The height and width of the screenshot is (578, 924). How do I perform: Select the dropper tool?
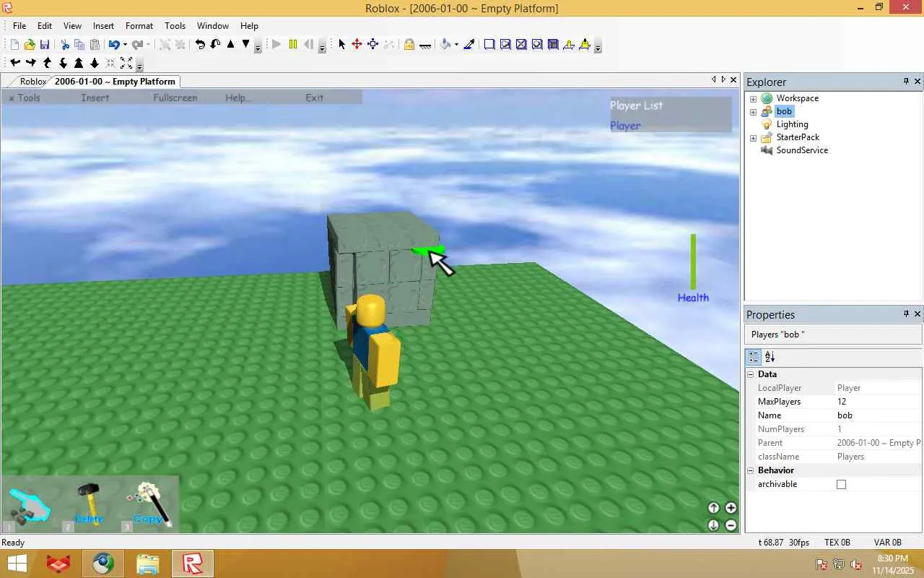(x=469, y=45)
